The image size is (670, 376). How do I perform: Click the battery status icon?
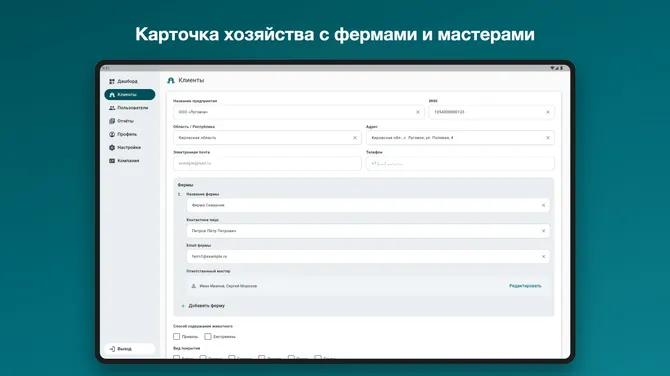(x=561, y=68)
